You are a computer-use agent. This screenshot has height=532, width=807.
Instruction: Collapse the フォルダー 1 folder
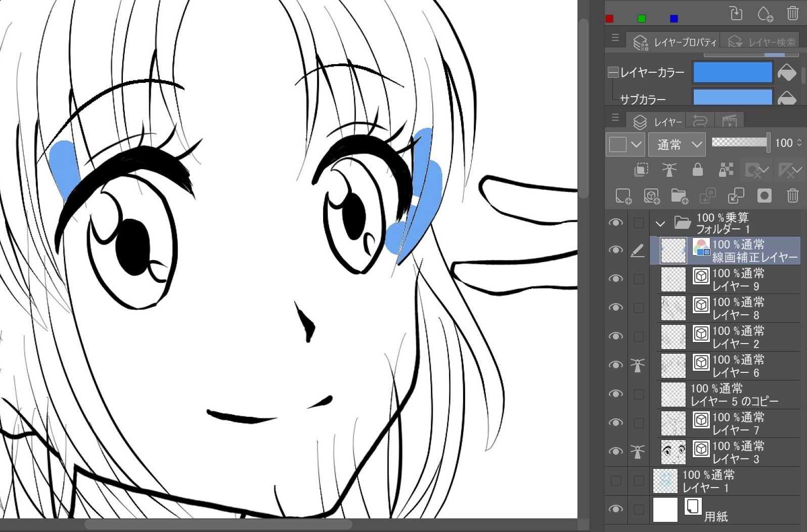coord(660,223)
